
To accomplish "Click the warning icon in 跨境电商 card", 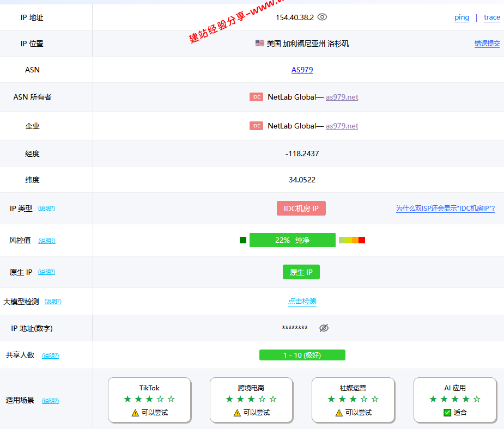I will 237,413.
